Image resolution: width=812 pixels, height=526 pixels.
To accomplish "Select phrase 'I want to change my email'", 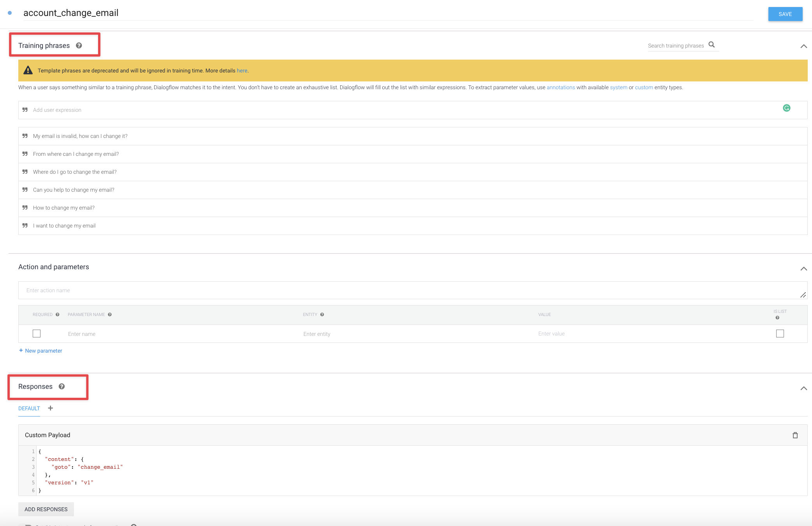I will click(413, 226).
